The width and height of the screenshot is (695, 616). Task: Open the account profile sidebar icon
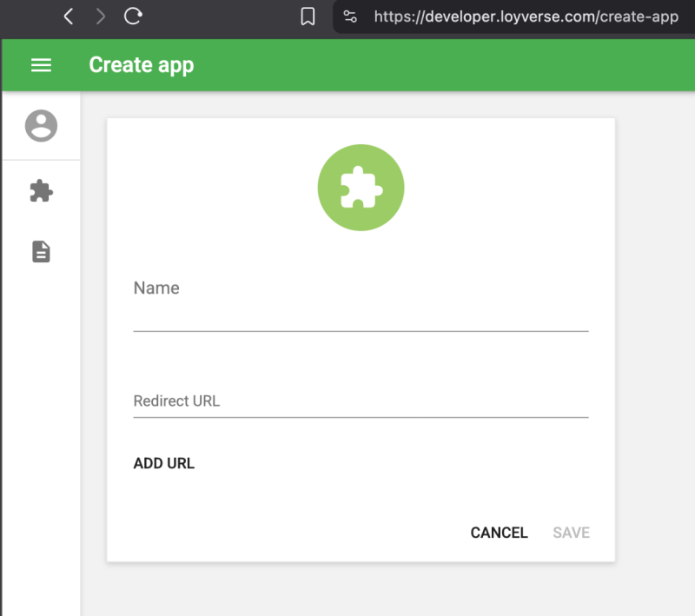(41, 126)
